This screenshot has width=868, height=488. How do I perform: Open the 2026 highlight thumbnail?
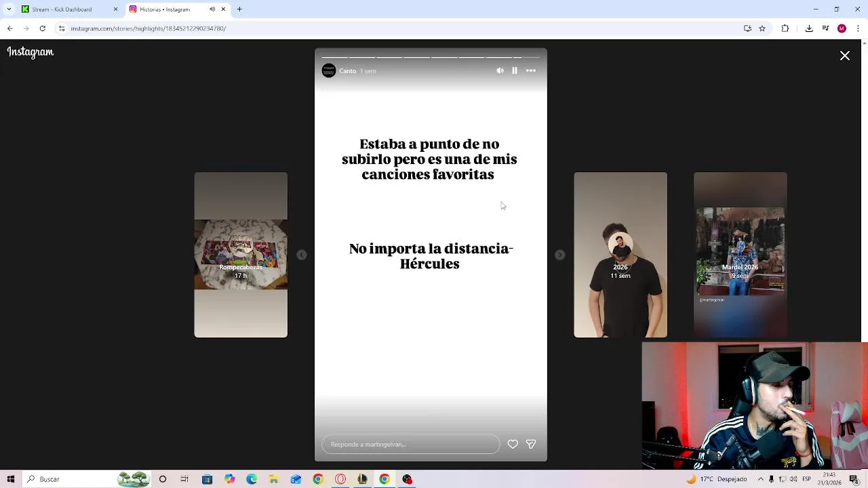coord(620,255)
